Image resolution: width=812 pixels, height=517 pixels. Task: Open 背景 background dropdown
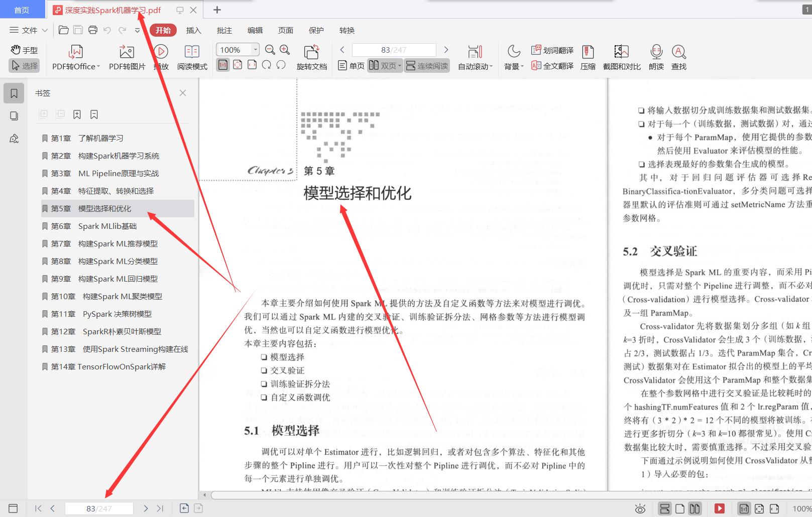point(514,57)
